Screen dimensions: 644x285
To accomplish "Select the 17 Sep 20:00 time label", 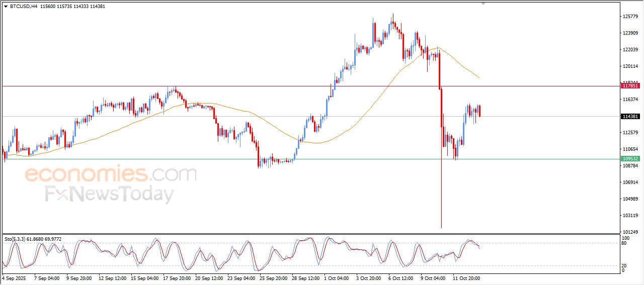I will pos(175,278).
